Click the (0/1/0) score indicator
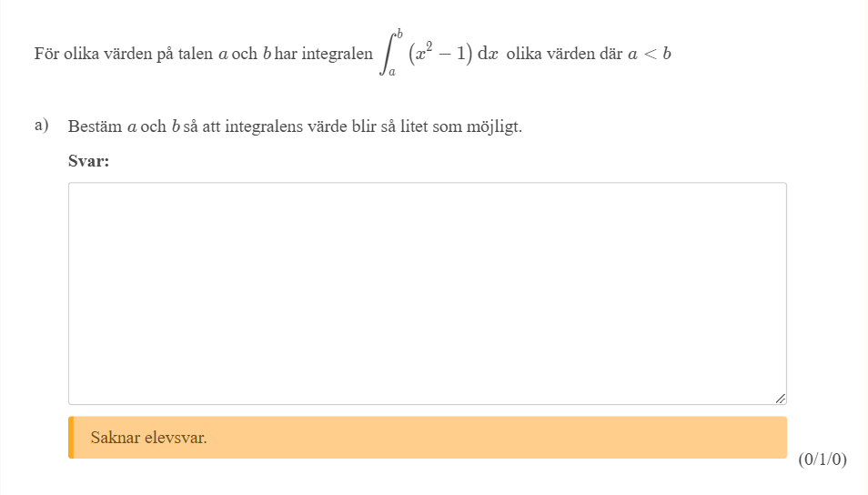The height and width of the screenshot is (495, 868). pyautogui.click(x=822, y=460)
